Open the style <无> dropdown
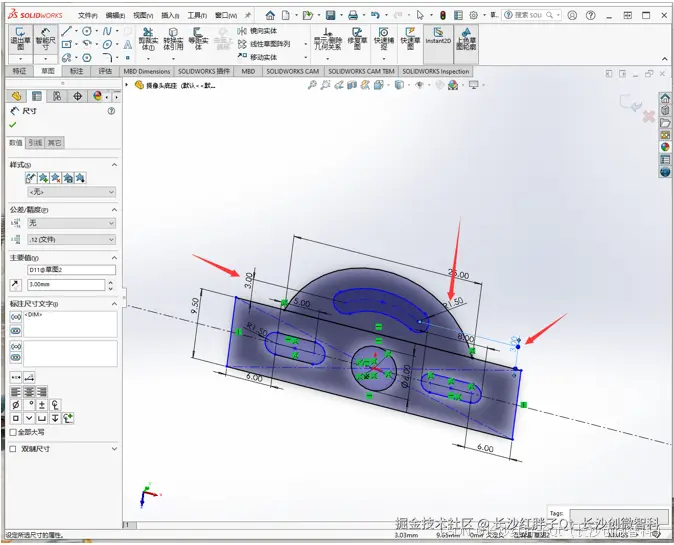The image size is (674, 545). (71, 192)
